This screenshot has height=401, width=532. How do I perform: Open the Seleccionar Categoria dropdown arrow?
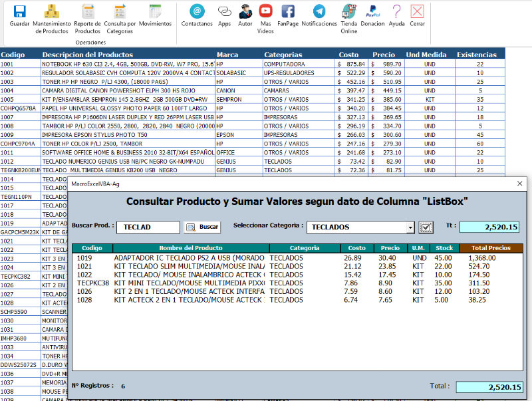(x=410, y=227)
